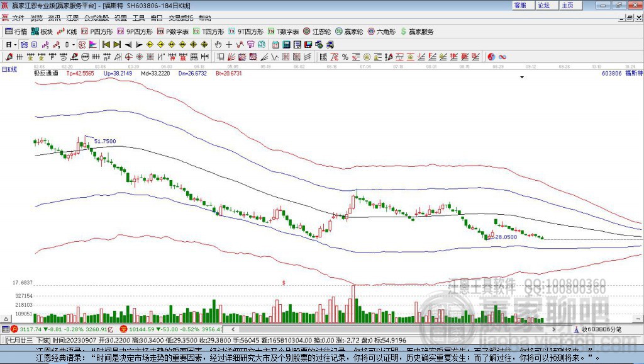Expand the candlestick style dropdown arrow

[x=74, y=45]
